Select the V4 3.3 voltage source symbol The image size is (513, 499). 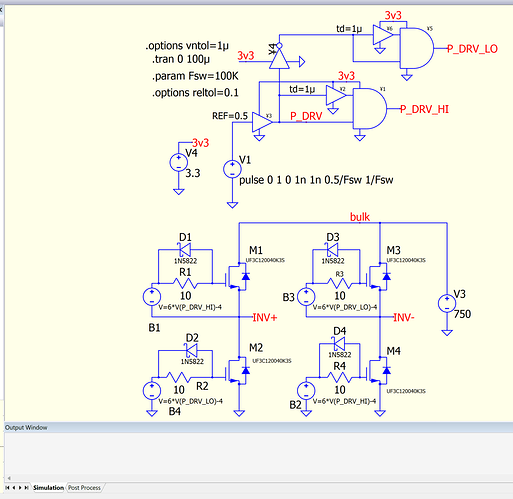click(179, 163)
